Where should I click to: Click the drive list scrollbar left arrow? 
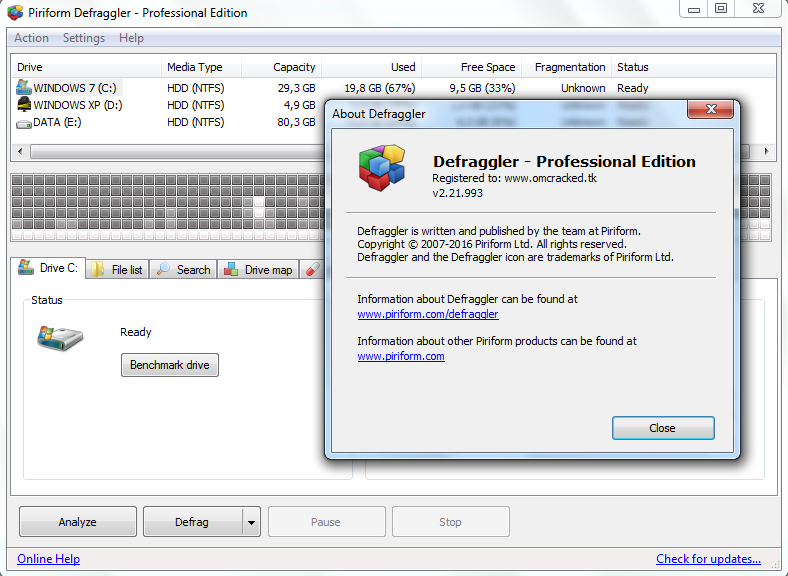[x=20, y=151]
